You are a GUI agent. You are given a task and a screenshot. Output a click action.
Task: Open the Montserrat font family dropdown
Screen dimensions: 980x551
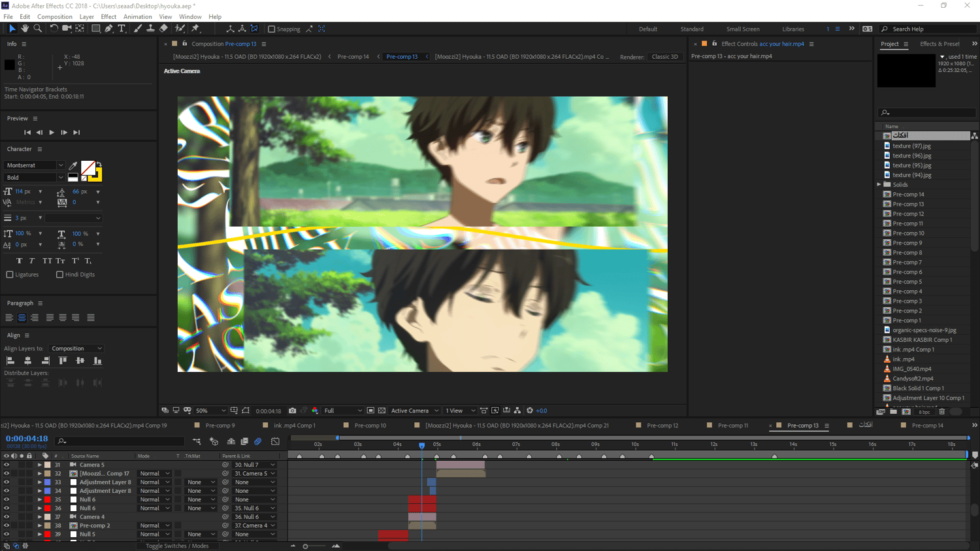pyautogui.click(x=35, y=165)
